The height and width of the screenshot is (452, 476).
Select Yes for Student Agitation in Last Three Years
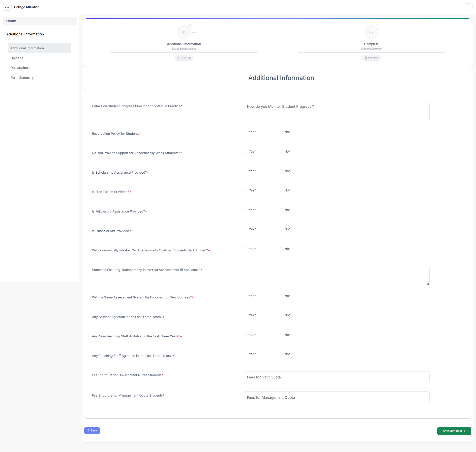245,315
